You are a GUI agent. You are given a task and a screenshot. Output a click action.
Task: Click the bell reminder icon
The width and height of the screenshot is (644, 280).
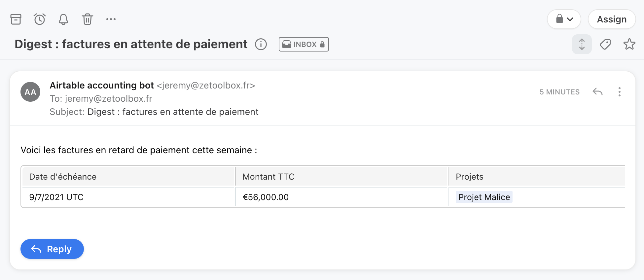click(63, 19)
